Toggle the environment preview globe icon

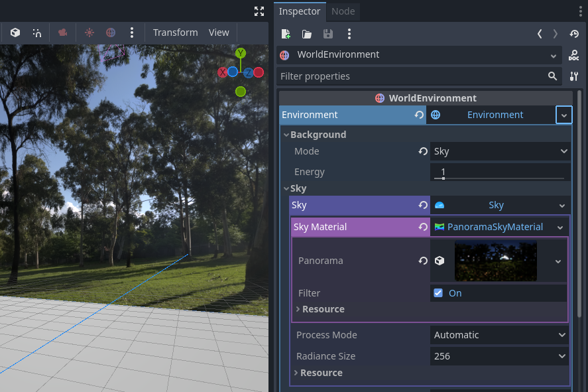[x=111, y=33]
